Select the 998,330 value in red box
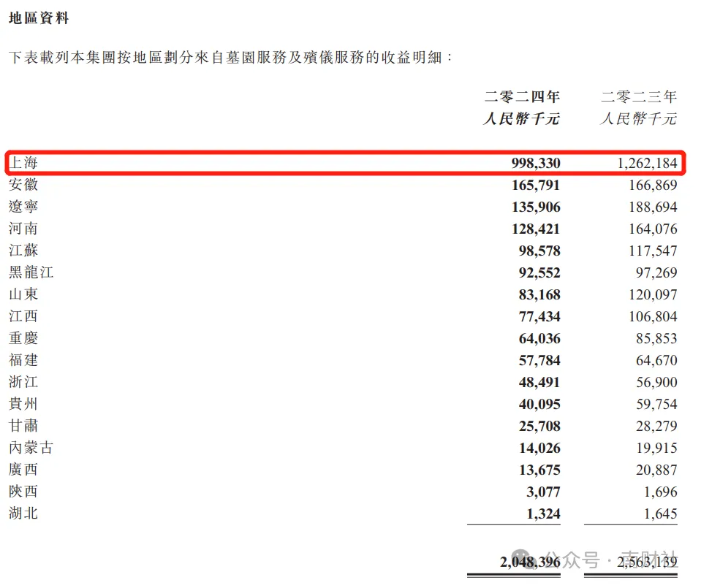Viewport: 701px width, 588px height. point(534,163)
